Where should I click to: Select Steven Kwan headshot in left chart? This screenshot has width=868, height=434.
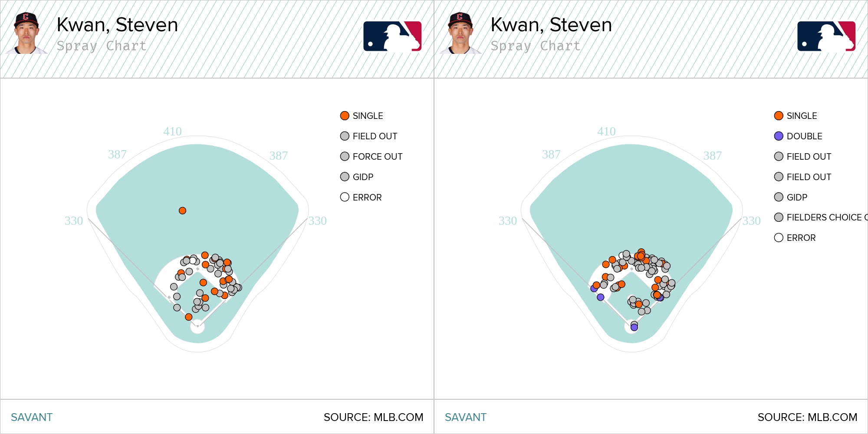click(26, 33)
